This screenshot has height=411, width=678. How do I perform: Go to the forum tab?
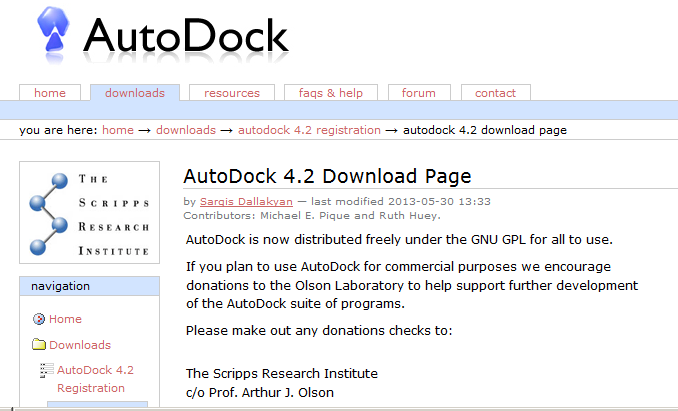coord(419,93)
